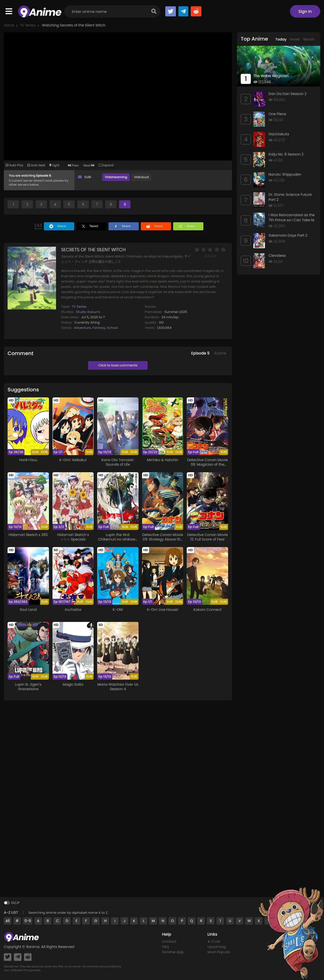
Task: Open Home breadcrumb link
Action: 9,25
